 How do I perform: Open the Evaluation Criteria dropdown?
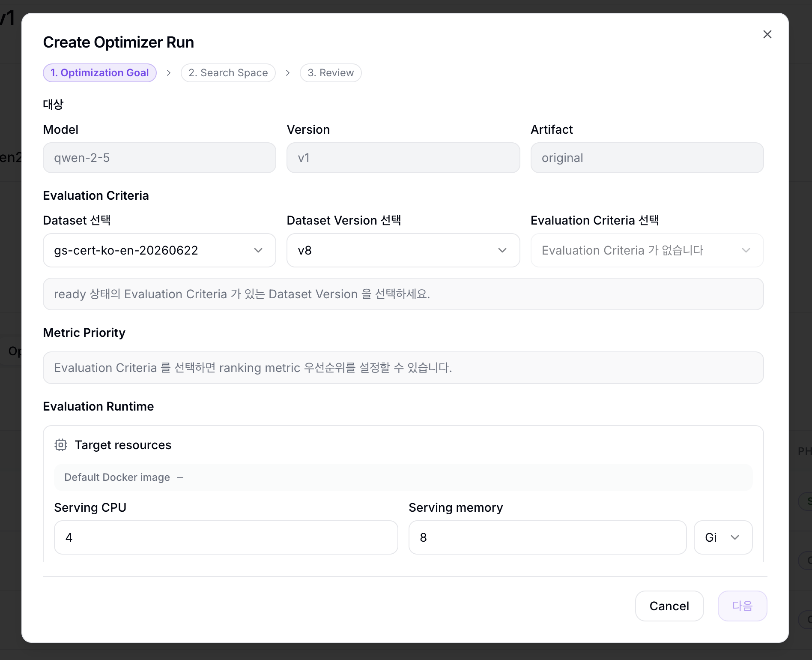point(647,250)
